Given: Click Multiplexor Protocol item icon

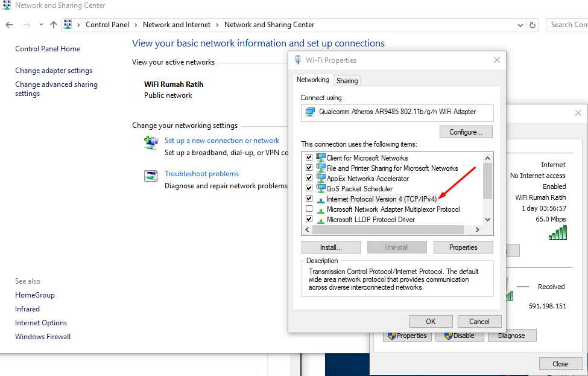Looking at the screenshot, I should point(321,210).
